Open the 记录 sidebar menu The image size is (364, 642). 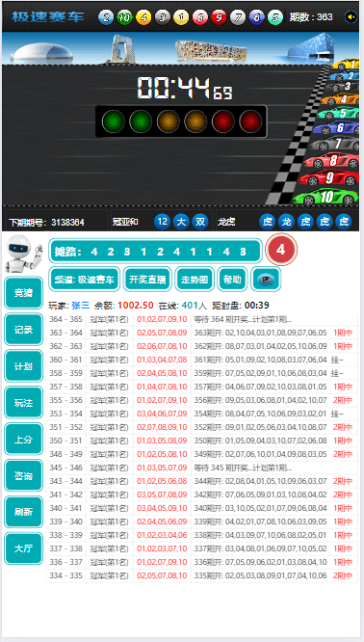click(23, 329)
